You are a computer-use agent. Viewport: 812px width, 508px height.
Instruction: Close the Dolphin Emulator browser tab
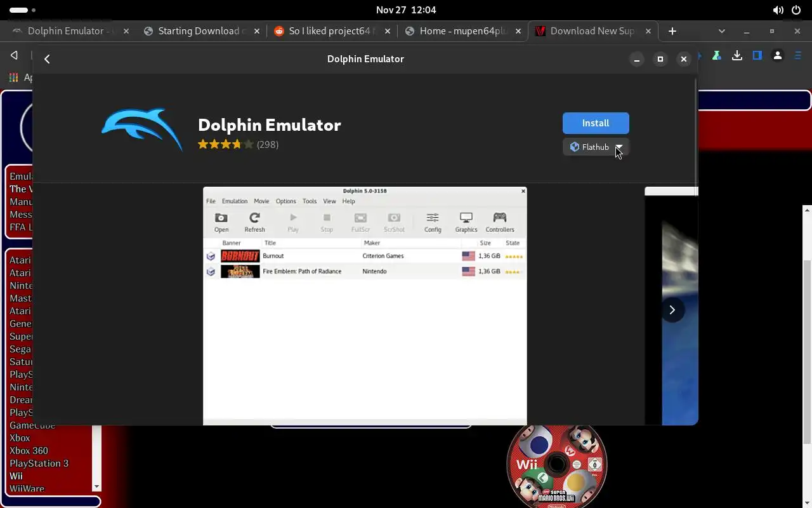126,31
